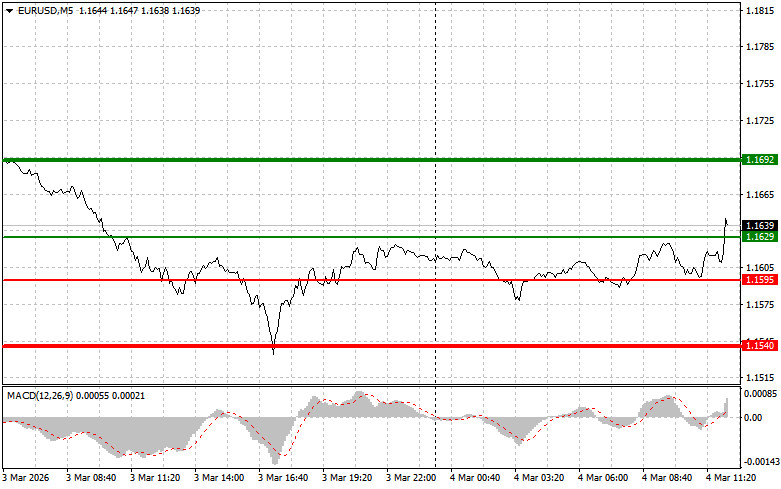Click the 1.1815 price axis value
This screenshot has width=781, height=489.
click(760, 10)
